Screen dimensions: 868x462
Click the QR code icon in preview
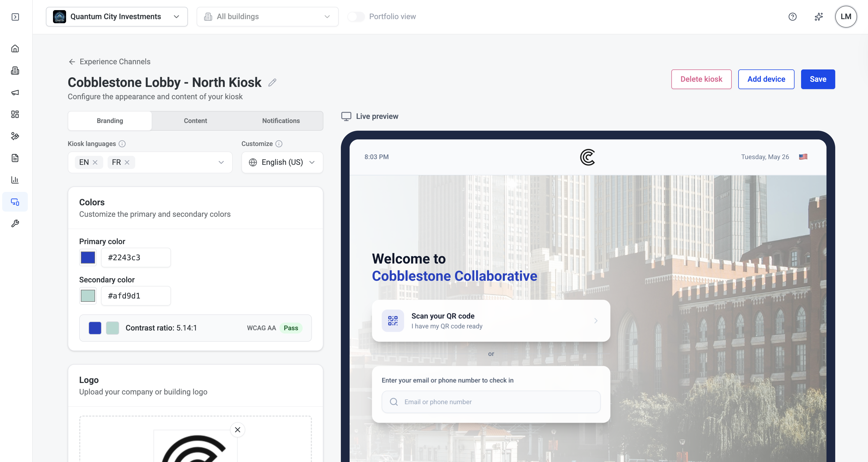click(393, 321)
